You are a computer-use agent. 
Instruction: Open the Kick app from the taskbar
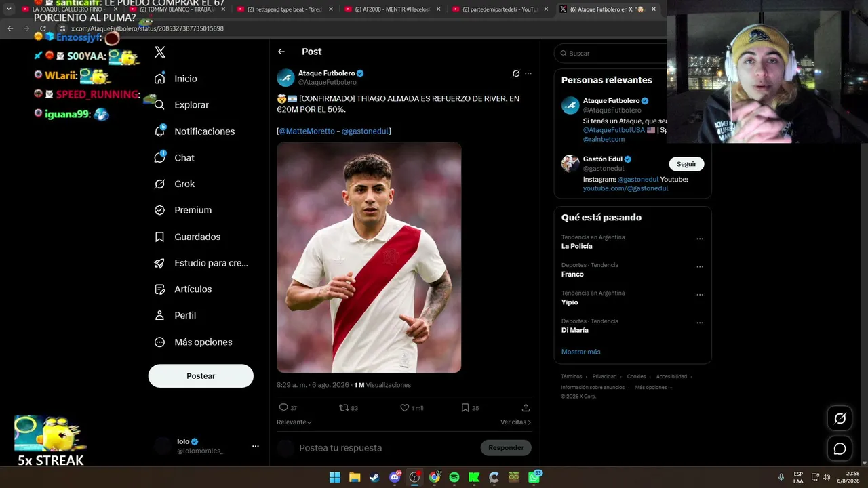tap(474, 477)
